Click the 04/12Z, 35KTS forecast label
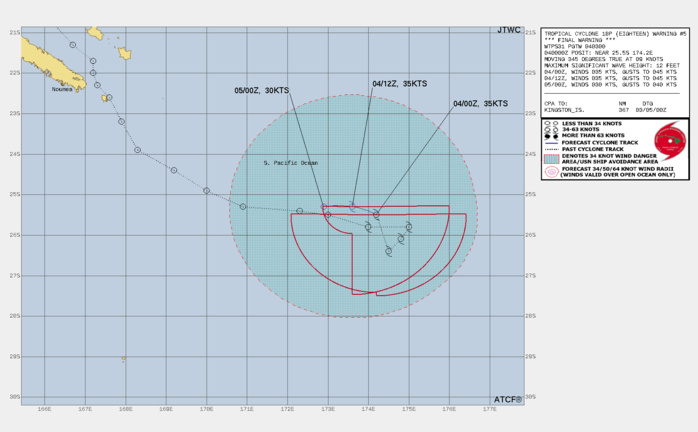The height and width of the screenshot is (432, 698). click(x=400, y=85)
